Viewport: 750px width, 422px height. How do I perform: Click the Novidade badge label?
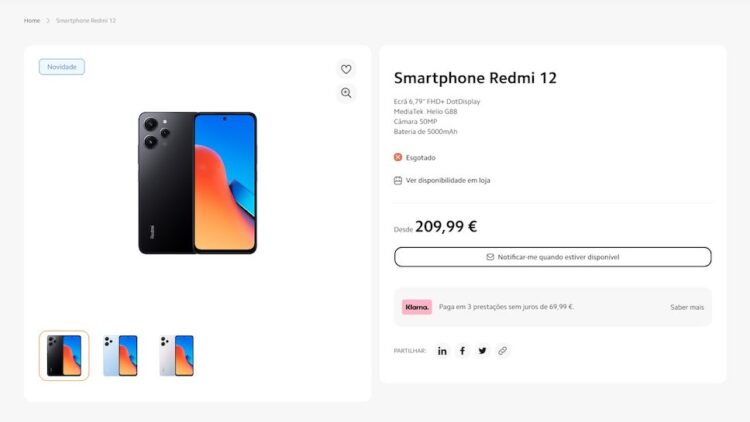click(62, 67)
